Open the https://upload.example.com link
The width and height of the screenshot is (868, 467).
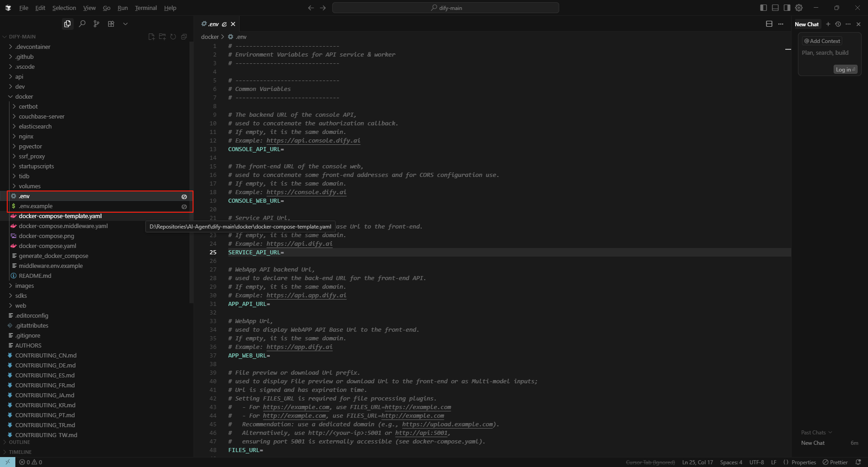pyautogui.click(x=448, y=424)
